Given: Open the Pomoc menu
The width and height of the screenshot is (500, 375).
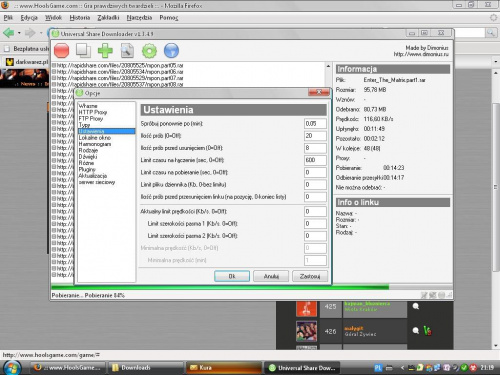Looking at the screenshot, I should 169,18.
